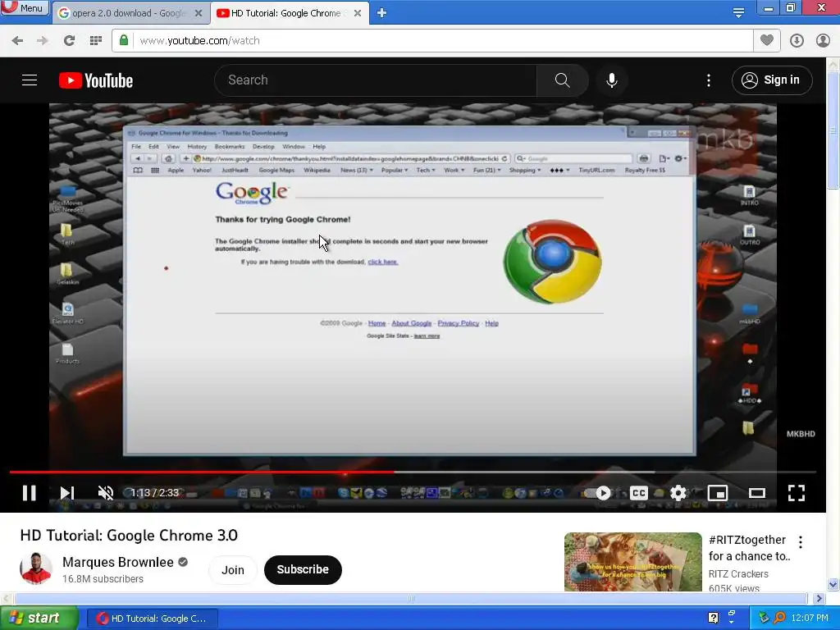This screenshot has height=630, width=840.
Task: Click the horizontal scroll right arrow
Action: coord(819,598)
